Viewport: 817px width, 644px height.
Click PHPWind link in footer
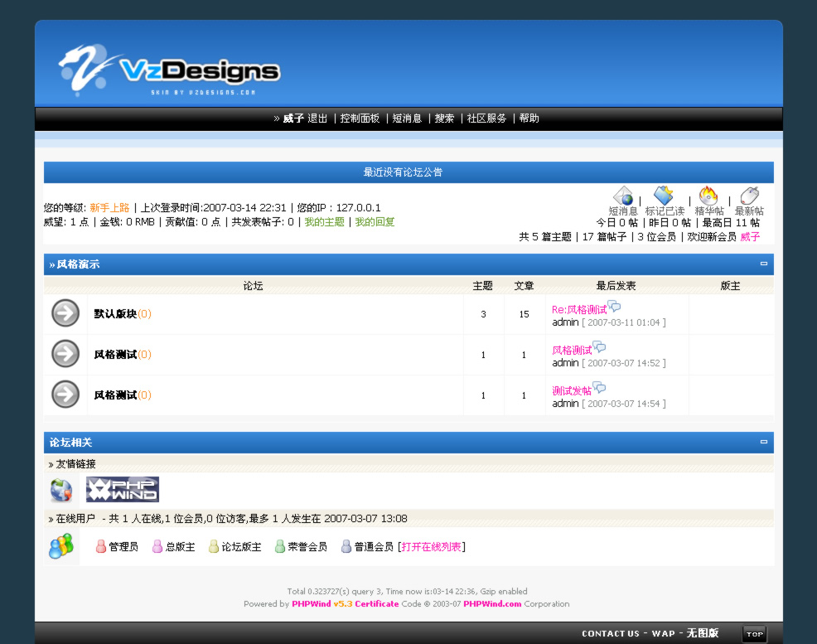[311, 604]
